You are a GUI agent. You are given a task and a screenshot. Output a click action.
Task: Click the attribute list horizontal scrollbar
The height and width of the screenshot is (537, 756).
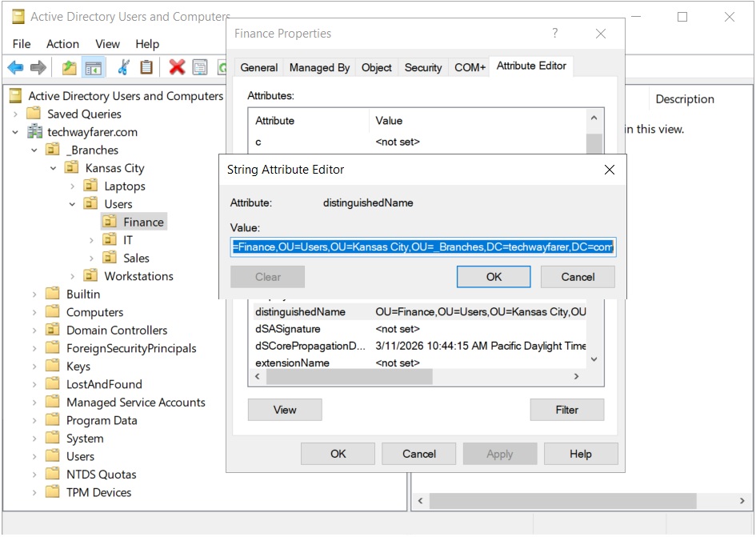pos(349,377)
